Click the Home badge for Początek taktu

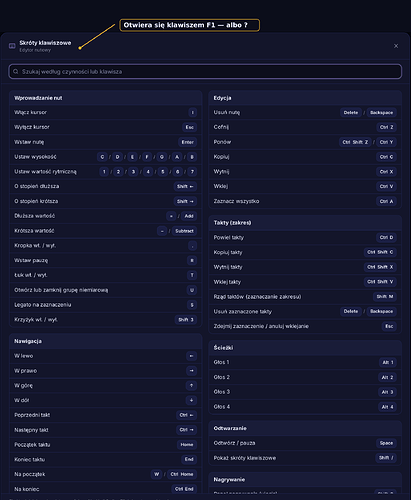coord(187,445)
